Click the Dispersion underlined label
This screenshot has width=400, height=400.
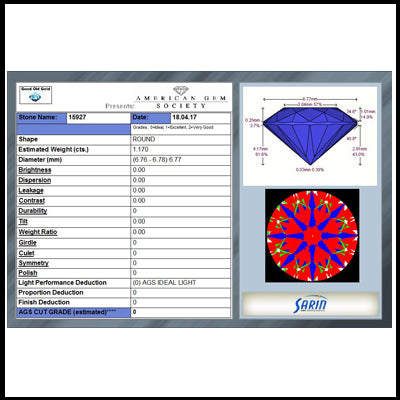click(x=35, y=180)
